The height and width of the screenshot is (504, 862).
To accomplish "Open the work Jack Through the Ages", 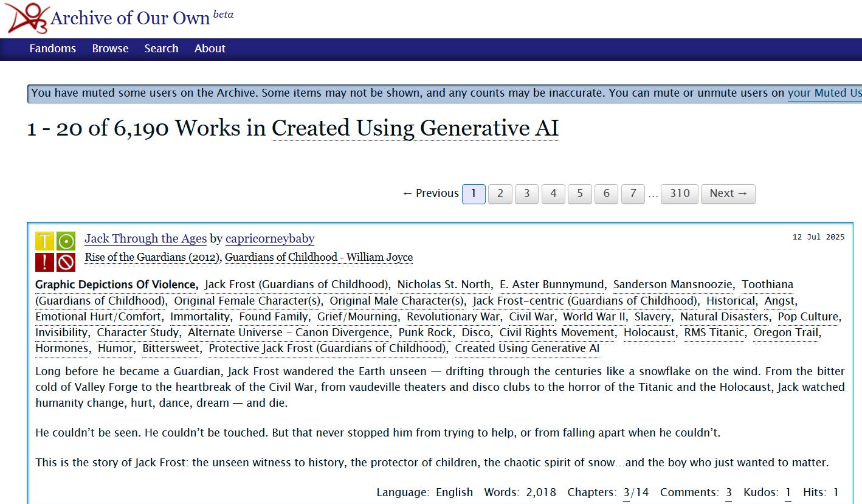I will point(145,238).
